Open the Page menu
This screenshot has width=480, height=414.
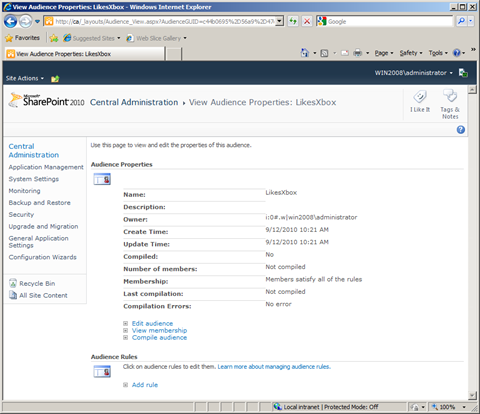[x=384, y=53]
